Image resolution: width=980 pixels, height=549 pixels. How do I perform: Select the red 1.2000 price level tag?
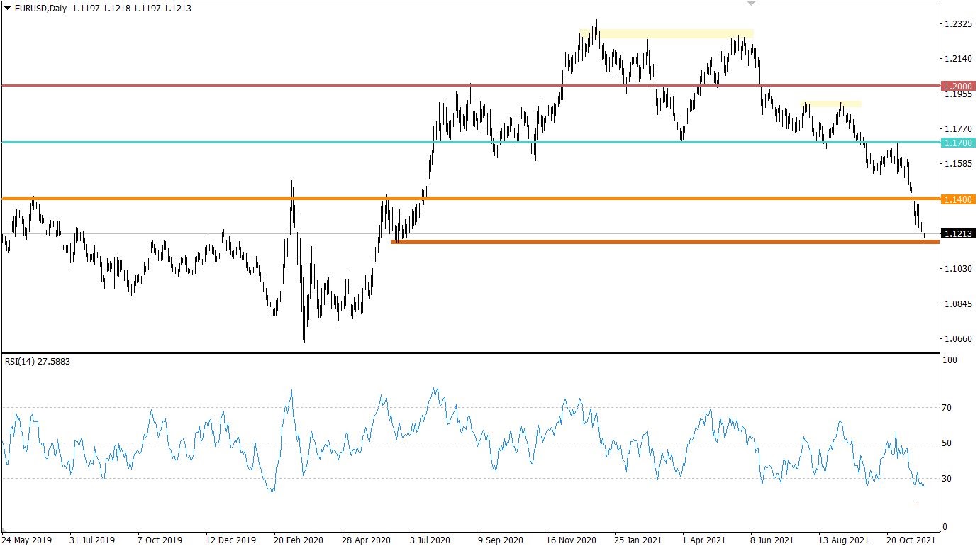click(x=959, y=86)
